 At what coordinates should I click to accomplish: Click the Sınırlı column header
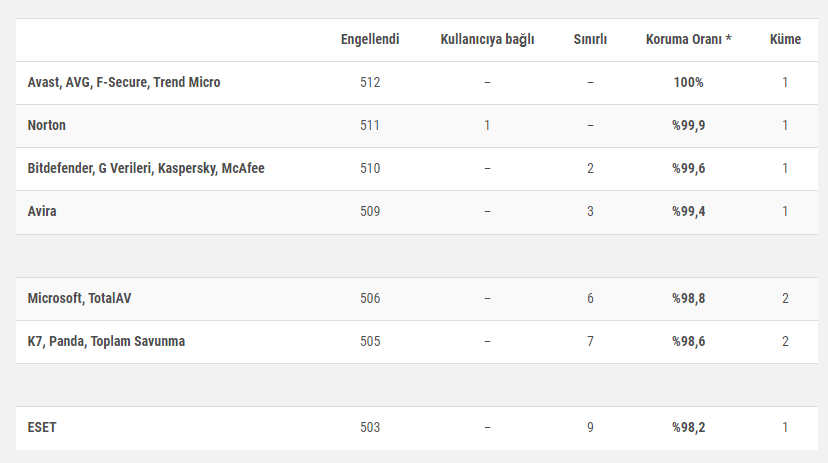590,39
